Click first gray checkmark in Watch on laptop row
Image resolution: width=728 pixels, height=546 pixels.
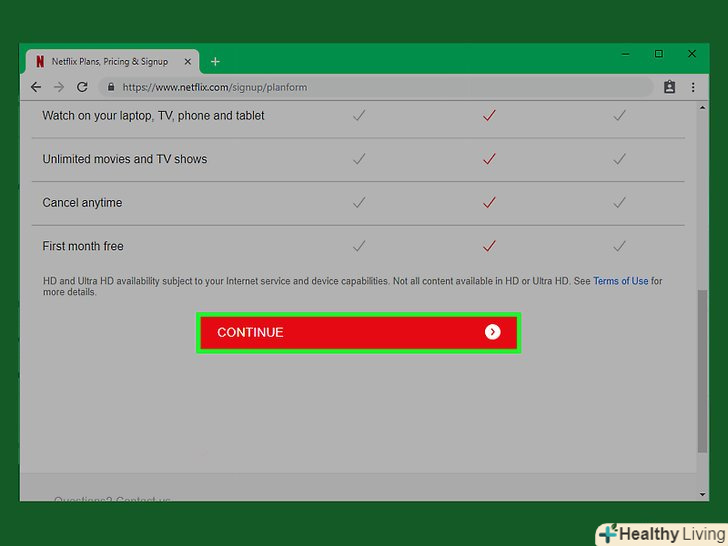(359, 115)
